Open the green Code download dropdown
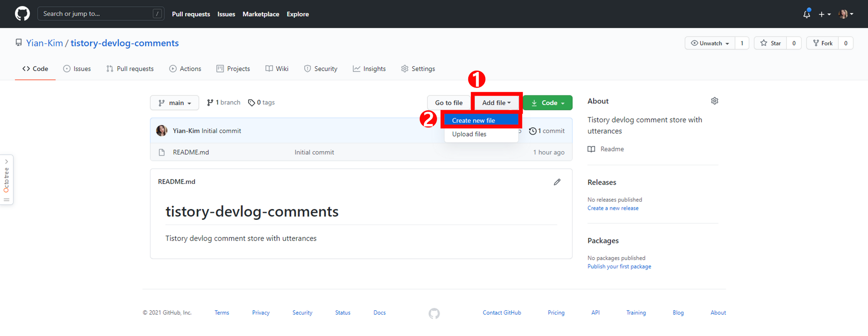 [548, 103]
